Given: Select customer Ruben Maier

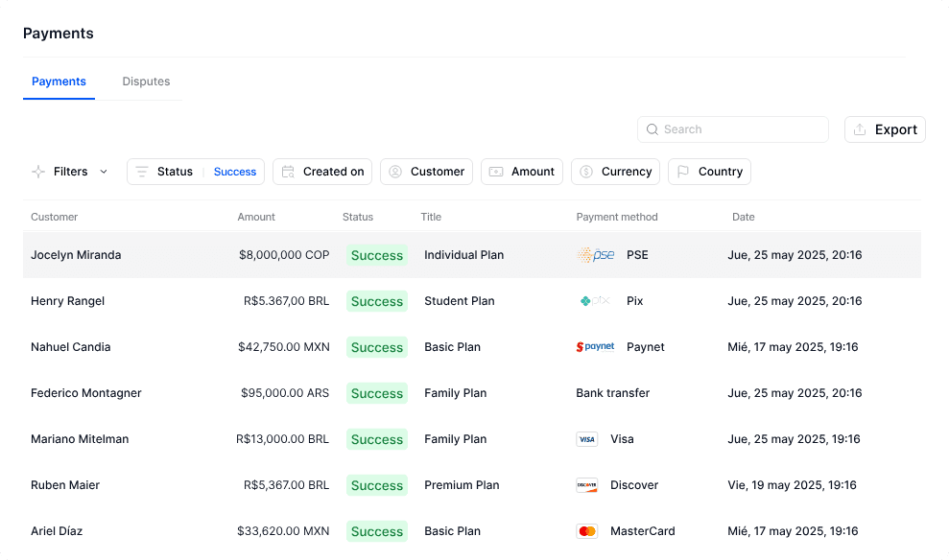Looking at the screenshot, I should click(x=65, y=485).
